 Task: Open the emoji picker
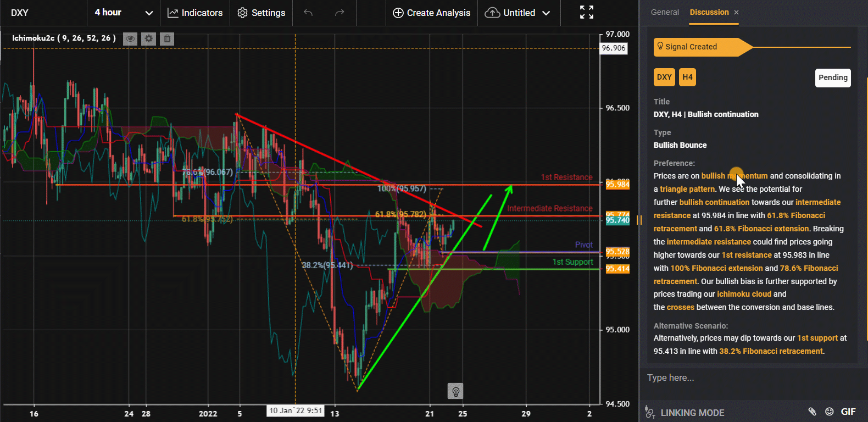pyautogui.click(x=830, y=412)
